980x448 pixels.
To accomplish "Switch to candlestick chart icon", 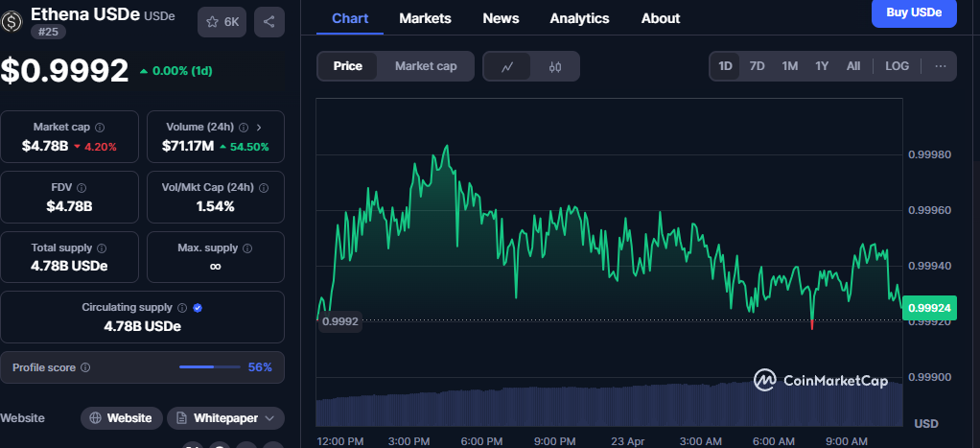I will (555, 66).
